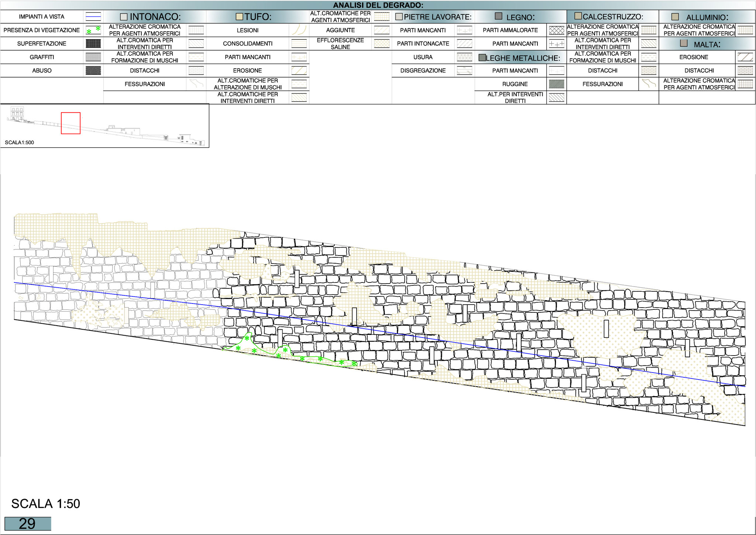
Task: Click the LEGHE METALLICHE section header
Action: tap(522, 58)
